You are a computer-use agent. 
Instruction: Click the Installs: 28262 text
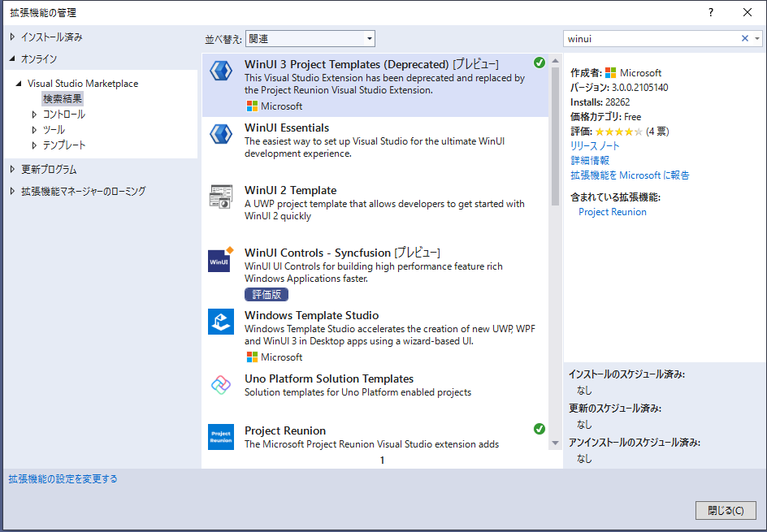coord(600,102)
